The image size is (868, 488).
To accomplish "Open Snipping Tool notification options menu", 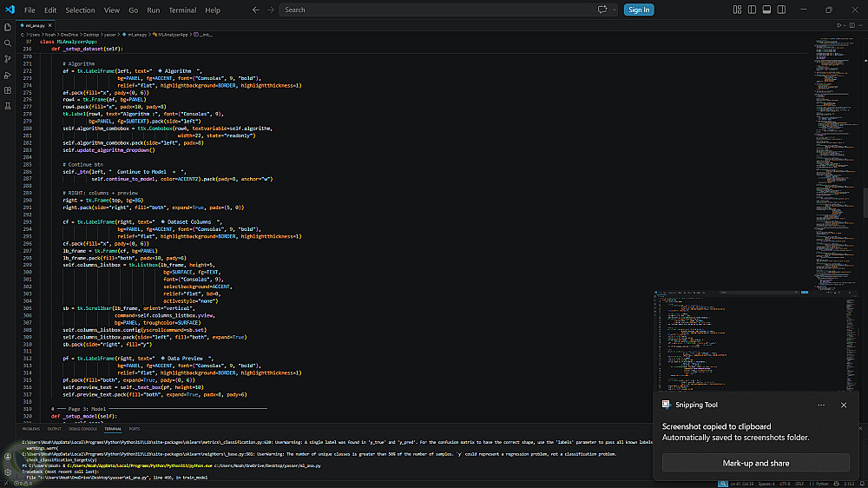I will [x=820, y=405].
